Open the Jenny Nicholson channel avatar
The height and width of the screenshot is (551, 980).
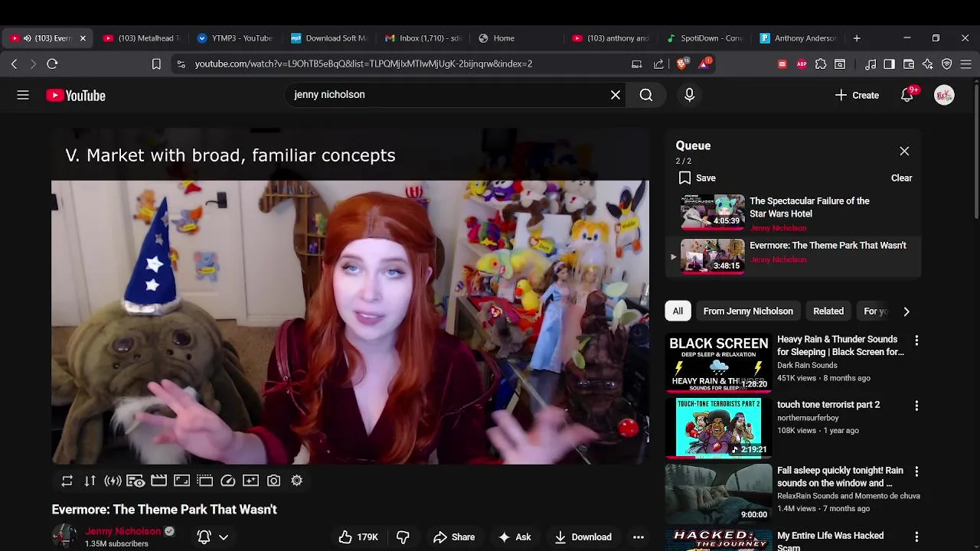(64, 537)
